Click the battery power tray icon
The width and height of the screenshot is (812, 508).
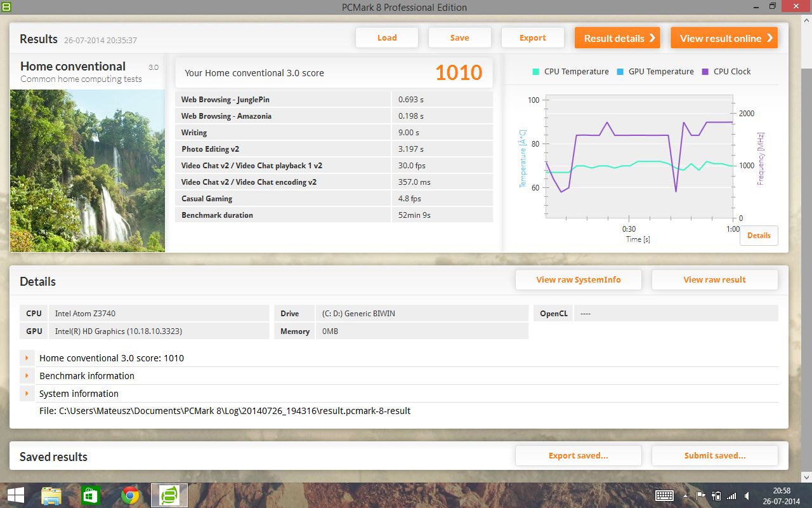[x=717, y=496]
